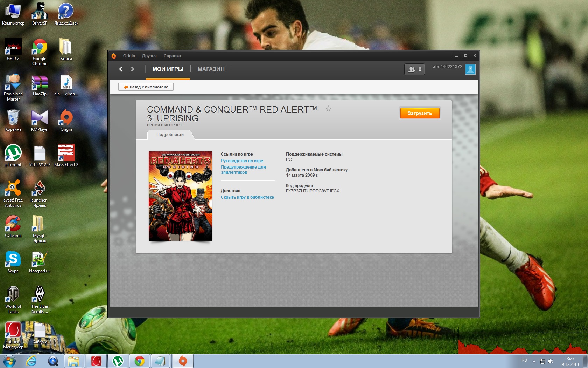Select the launcher - Ярлык desktop shortcut
588x368 pixels.
40,193
